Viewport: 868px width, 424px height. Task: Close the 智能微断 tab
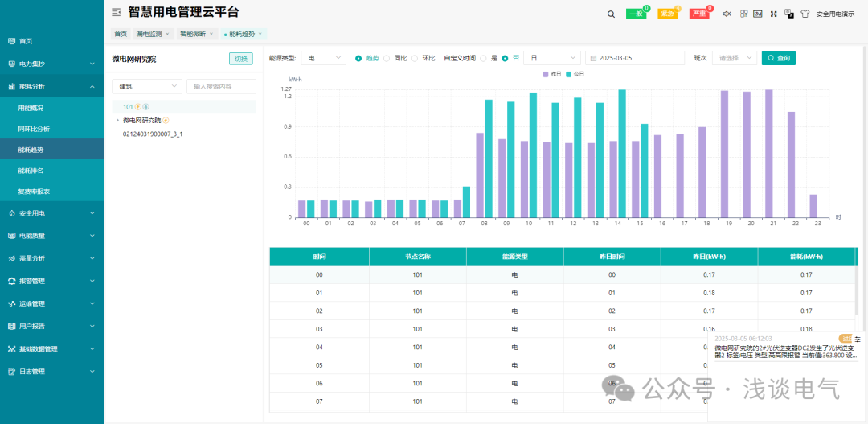click(x=211, y=35)
